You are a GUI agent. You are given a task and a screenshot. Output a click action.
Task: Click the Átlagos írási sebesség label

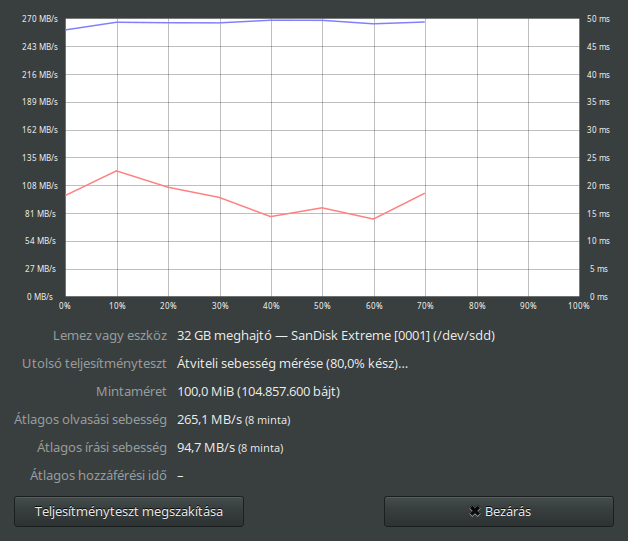102,448
